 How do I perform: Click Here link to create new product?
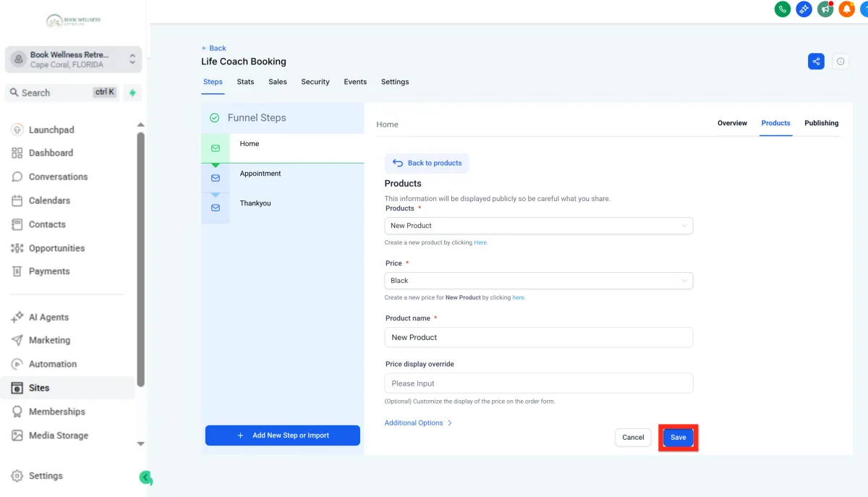point(480,243)
